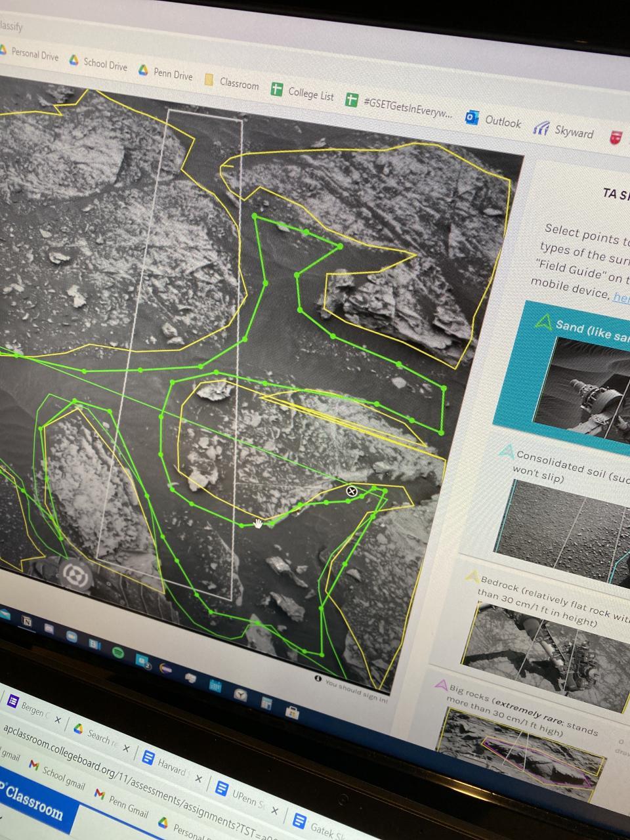Open Spotify from the taskbar
The image size is (630, 840).
pos(117,652)
